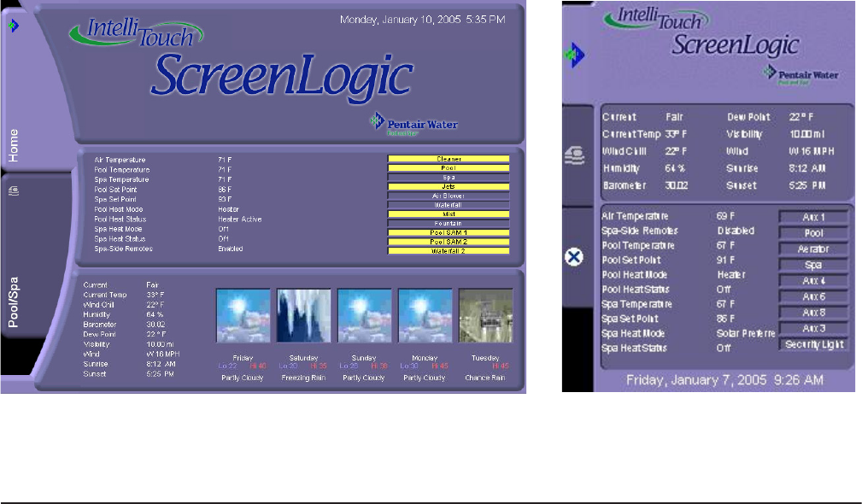This screenshot has height=504, width=862.
Task: Select Monday's forecast image
Action: tap(425, 315)
